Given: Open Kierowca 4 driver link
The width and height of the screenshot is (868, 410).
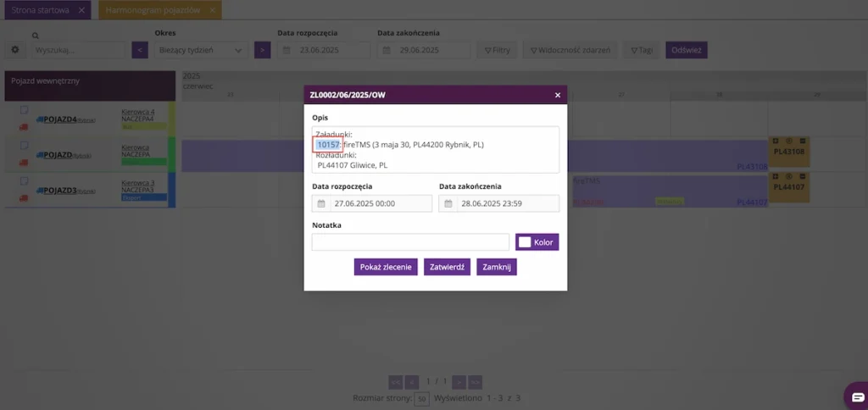Looking at the screenshot, I should [138, 112].
